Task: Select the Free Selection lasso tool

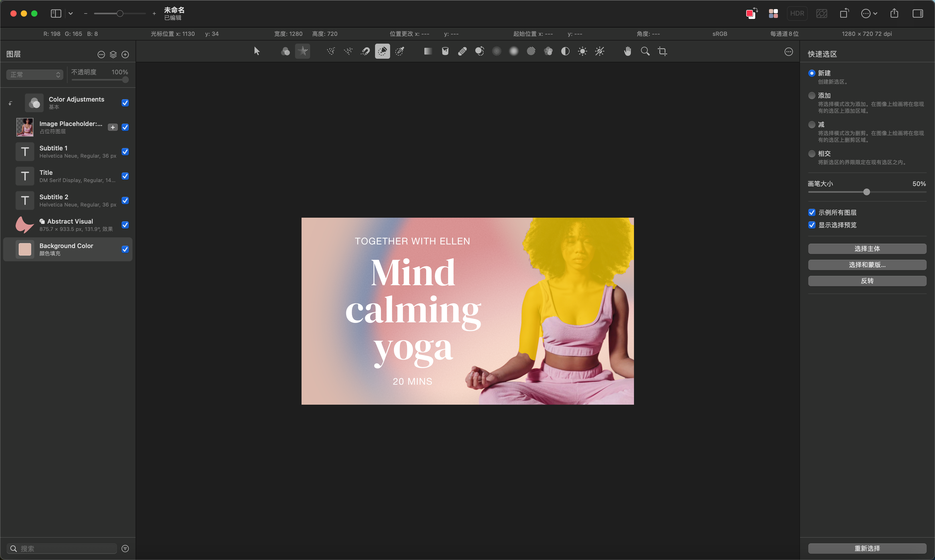Action: coord(331,51)
